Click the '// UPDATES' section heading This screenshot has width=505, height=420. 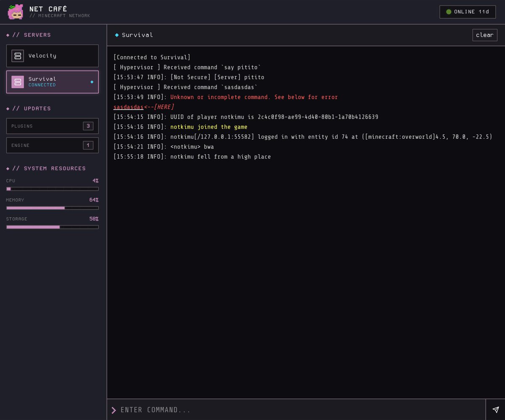pyautogui.click(x=32, y=108)
